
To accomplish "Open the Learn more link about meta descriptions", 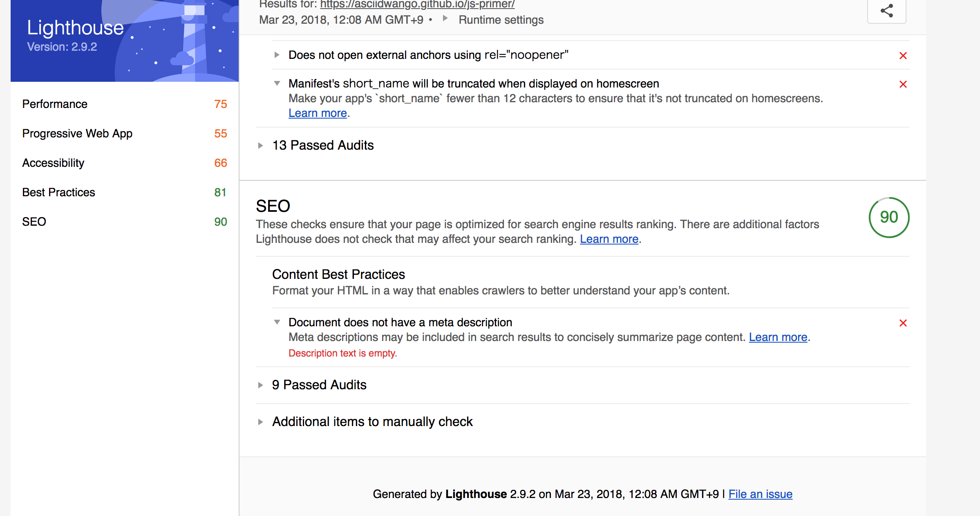I will (777, 337).
